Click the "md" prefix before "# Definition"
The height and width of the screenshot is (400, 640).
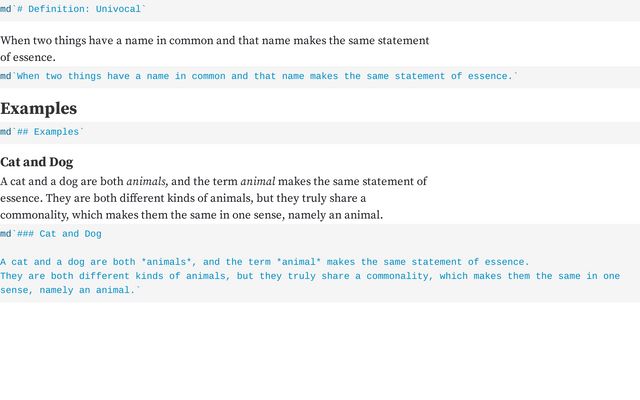pyautogui.click(x=6, y=9)
